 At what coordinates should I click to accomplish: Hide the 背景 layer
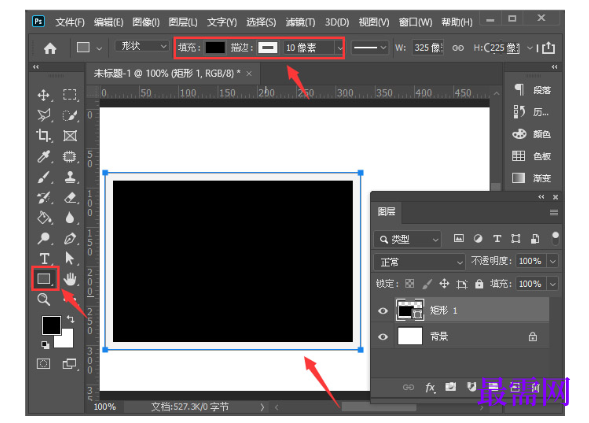click(x=383, y=337)
